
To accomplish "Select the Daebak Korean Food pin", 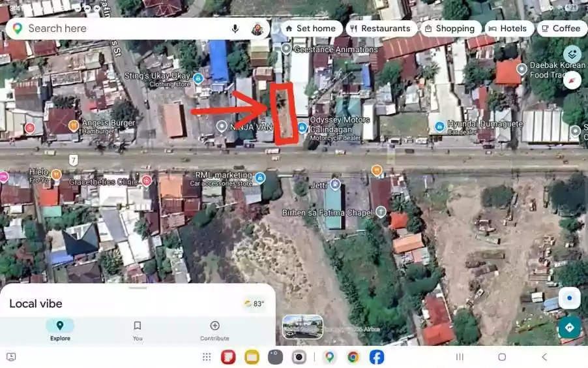I will (522, 69).
